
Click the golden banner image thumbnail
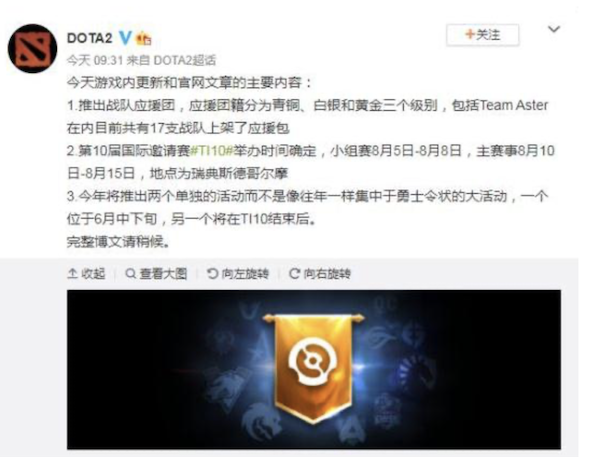coord(314,369)
